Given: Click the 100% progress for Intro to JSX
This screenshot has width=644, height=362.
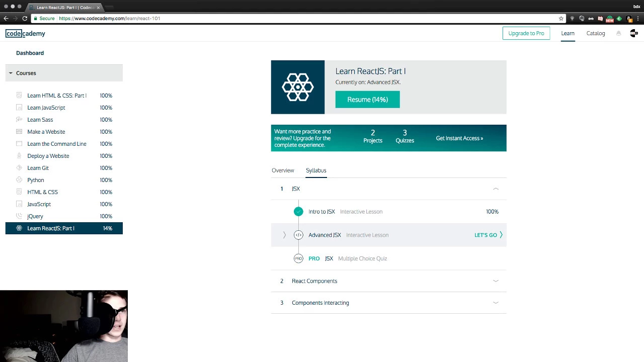Looking at the screenshot, I should tap(492, 212).
